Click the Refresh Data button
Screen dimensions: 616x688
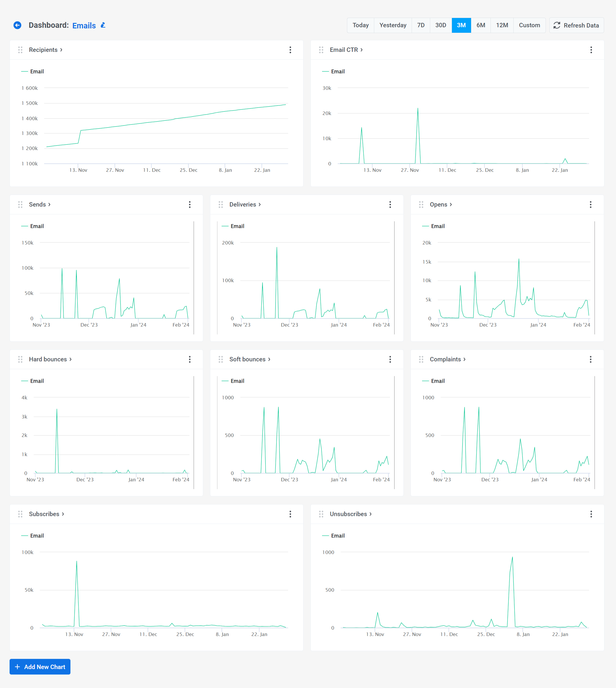click(576, 25)
